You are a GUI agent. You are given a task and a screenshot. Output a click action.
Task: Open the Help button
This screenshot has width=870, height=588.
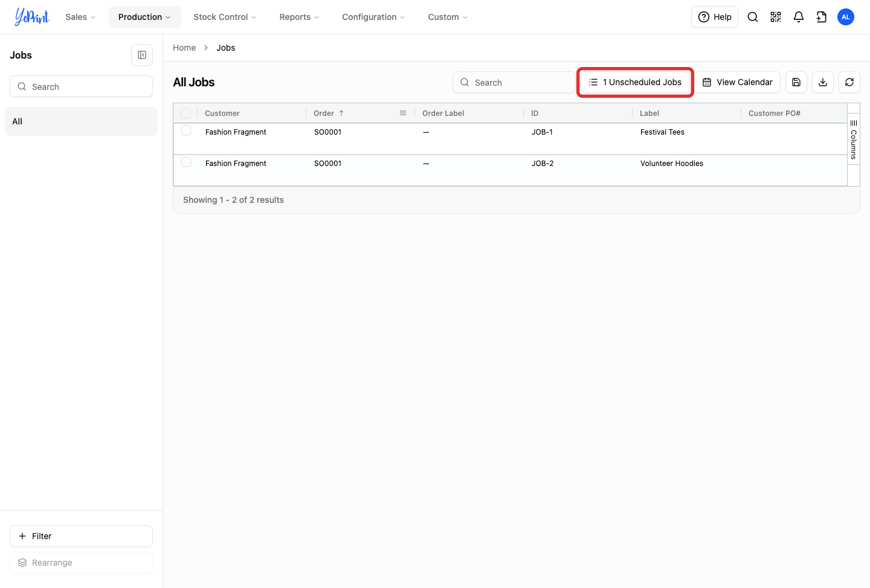click(x=715, y=17)
